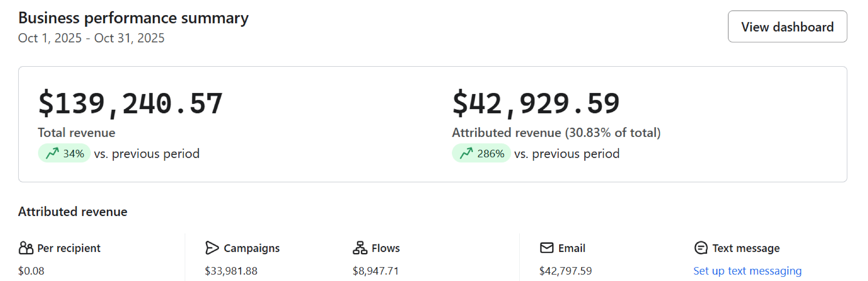Click the Email envelope icon

[546, 248]
